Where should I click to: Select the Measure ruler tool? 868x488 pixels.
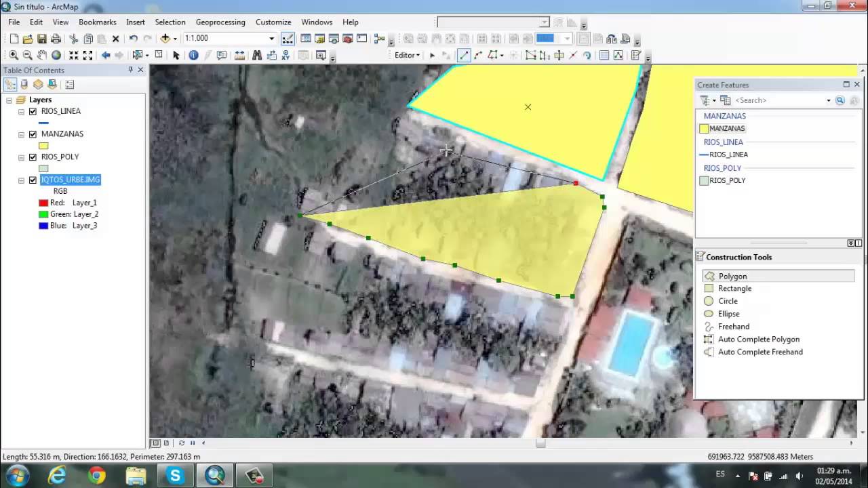click(239, 55)
